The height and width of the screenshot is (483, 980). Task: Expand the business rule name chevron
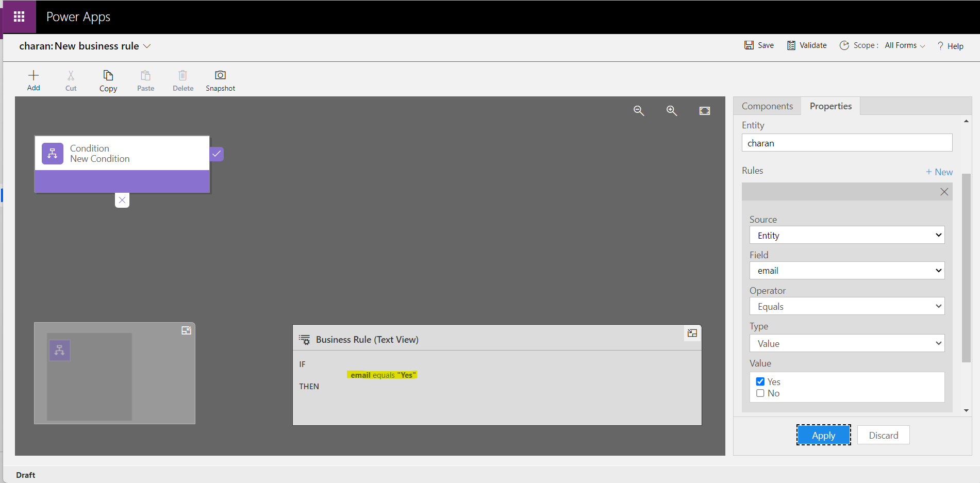click(147, 46)
